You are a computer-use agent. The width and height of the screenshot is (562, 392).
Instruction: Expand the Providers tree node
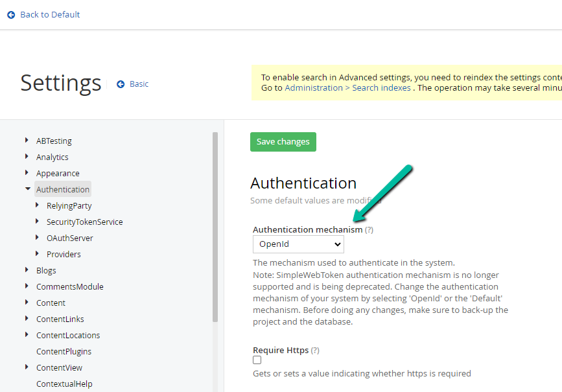tap(36, 254)
